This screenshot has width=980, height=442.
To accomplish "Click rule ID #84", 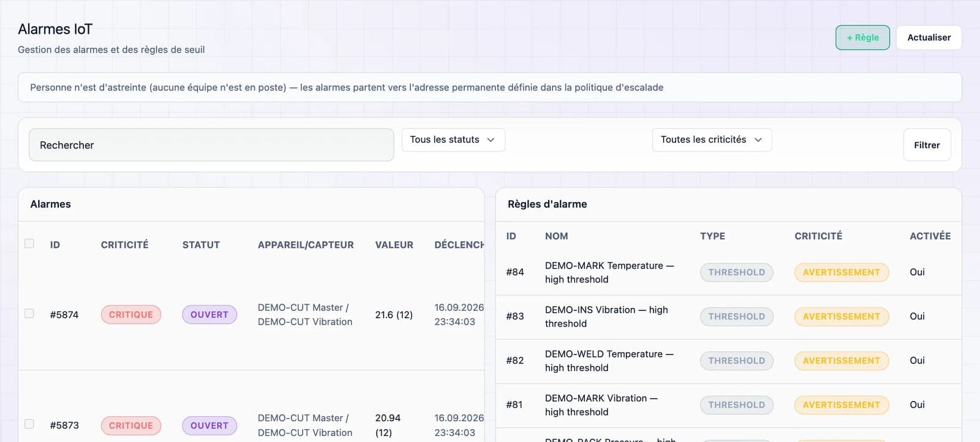I will [515, 272].
